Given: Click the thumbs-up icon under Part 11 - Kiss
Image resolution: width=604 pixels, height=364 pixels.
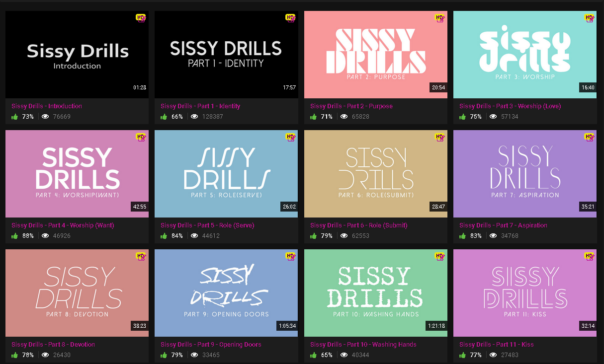Looking at the screenshot, I should [x=463, y=355].
